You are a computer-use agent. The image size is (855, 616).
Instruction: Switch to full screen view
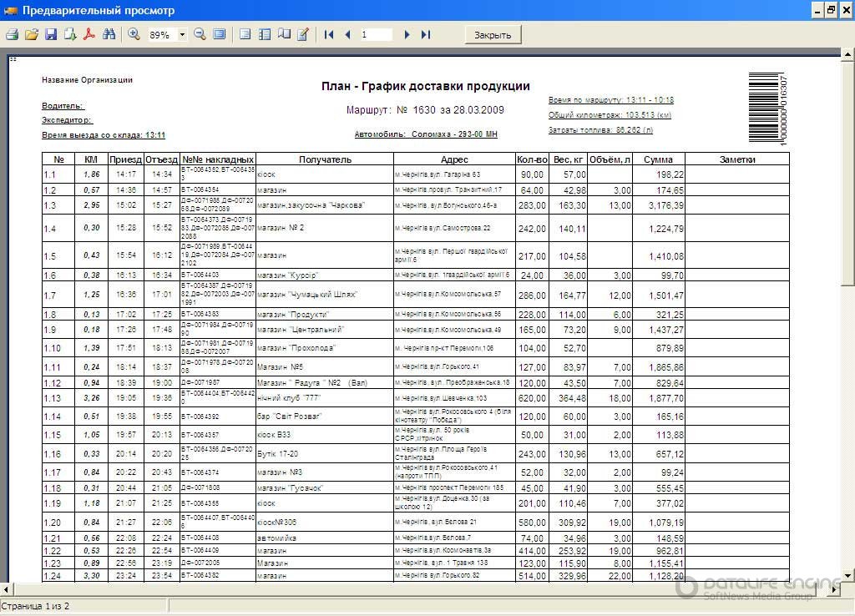tap(220, 34)
